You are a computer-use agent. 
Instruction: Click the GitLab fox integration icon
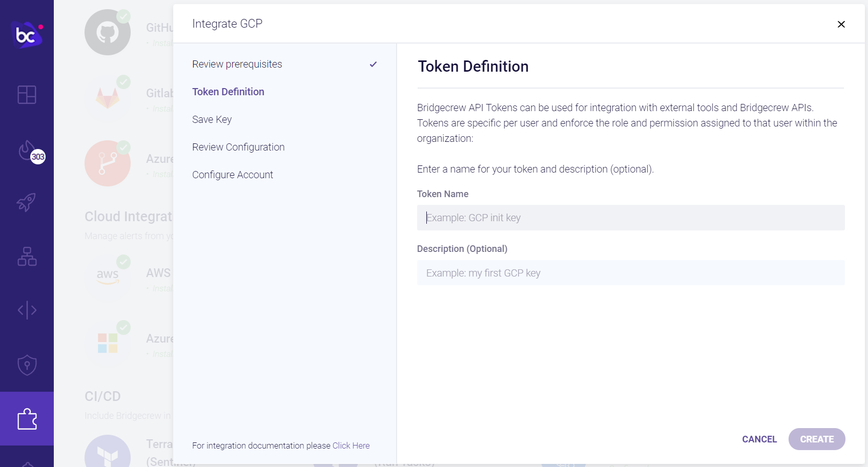(108, 98)
